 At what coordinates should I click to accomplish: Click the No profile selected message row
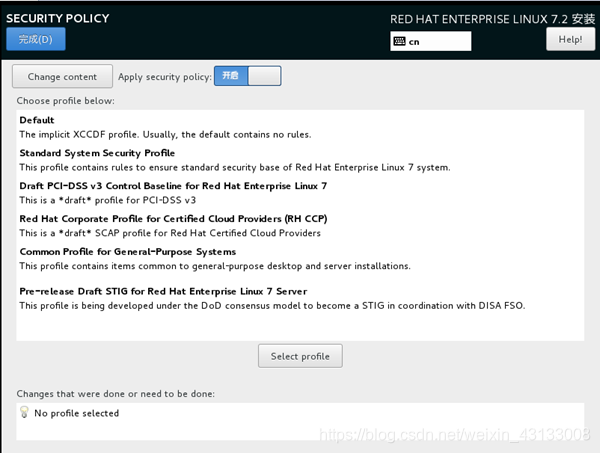(x=300, y=413)
